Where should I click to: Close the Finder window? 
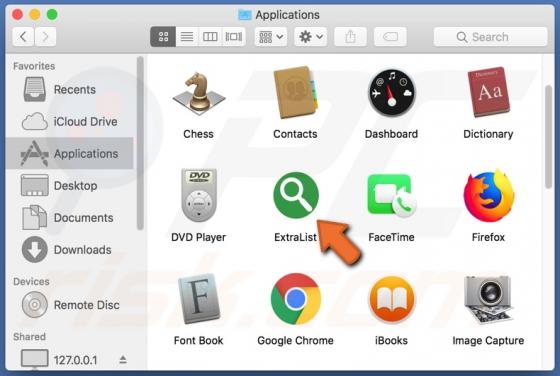coord(18,14)
